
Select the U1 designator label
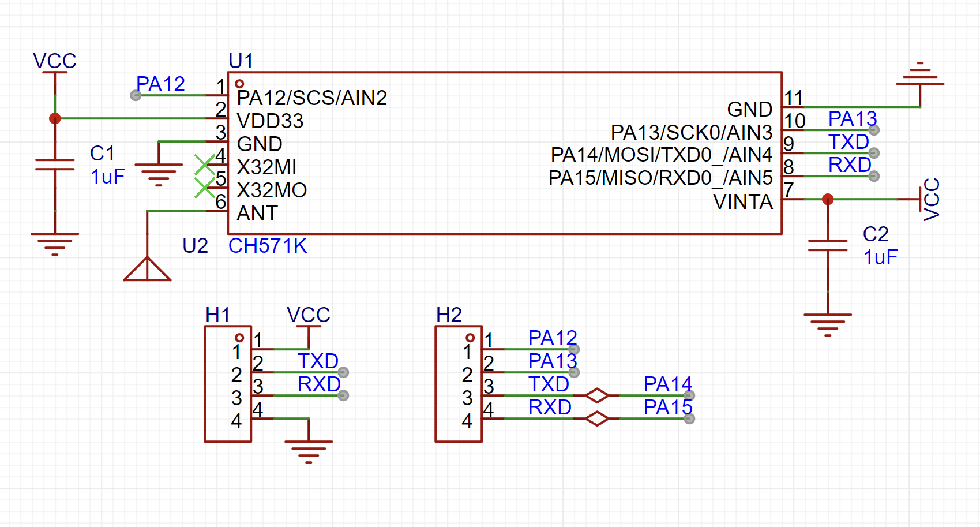pos(241,61)
